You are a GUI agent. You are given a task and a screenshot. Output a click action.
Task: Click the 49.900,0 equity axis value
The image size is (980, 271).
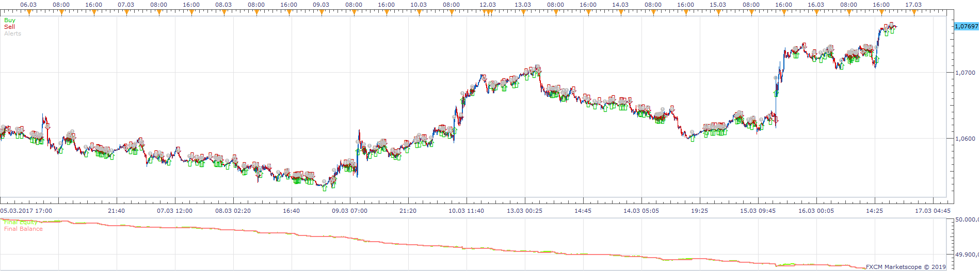[967, 255]
